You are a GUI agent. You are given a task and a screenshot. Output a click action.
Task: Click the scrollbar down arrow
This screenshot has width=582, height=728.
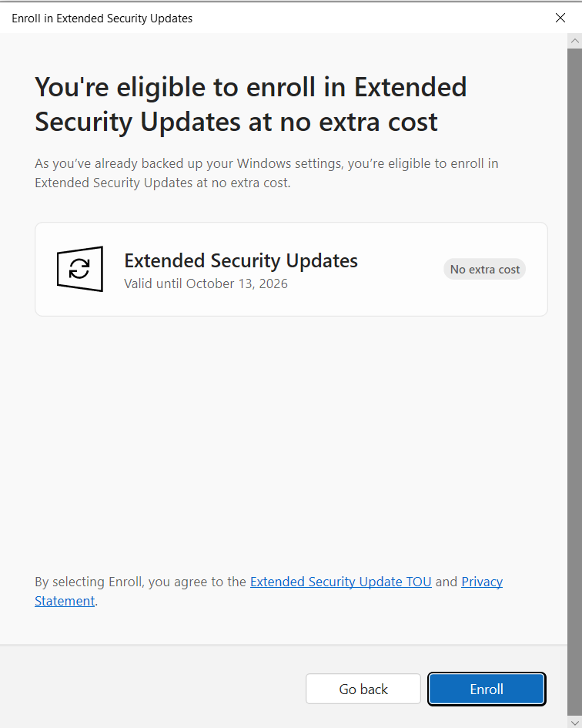(574, 722)
